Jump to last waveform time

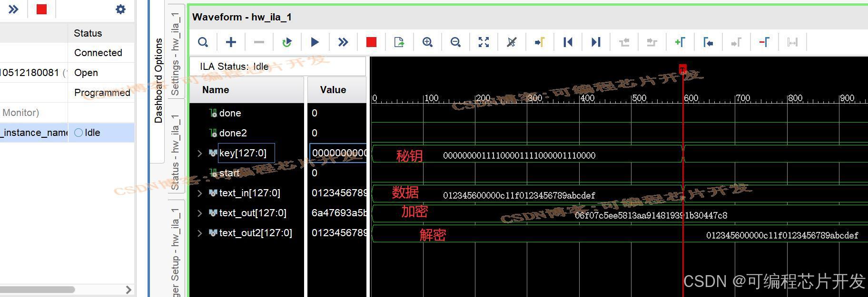[x=596, y=42]
